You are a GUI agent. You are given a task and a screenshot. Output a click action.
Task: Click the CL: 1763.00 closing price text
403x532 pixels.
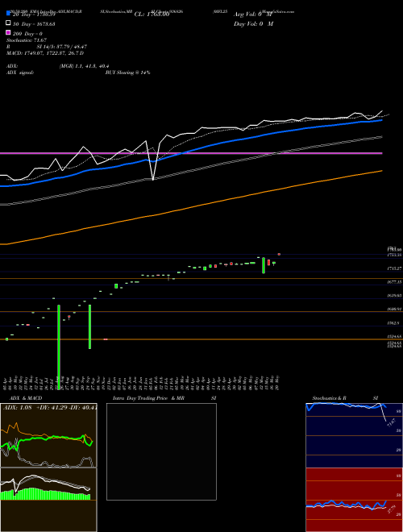click(152, 15)
